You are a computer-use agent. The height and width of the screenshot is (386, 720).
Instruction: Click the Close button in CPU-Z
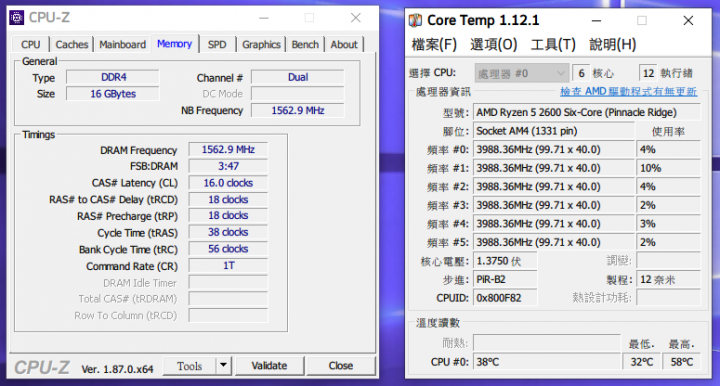pyautogui.click(x=341, y=366)
